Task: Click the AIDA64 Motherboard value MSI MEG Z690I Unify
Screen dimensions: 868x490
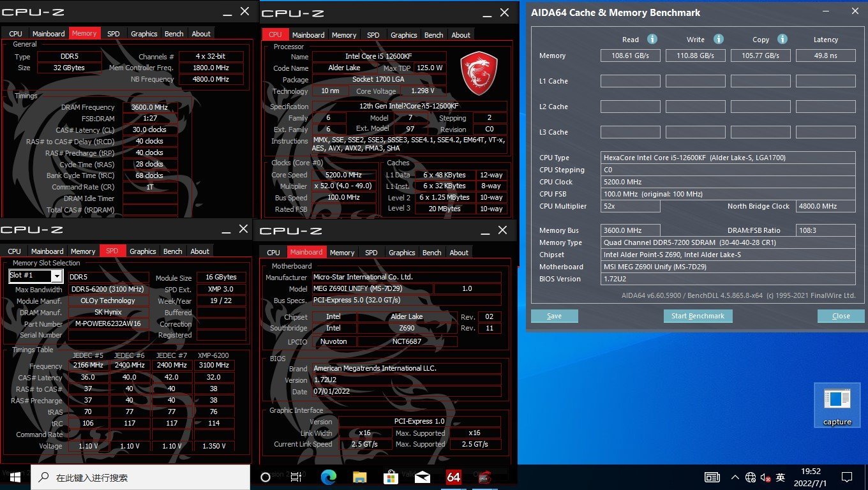Action: coord(729,267)
